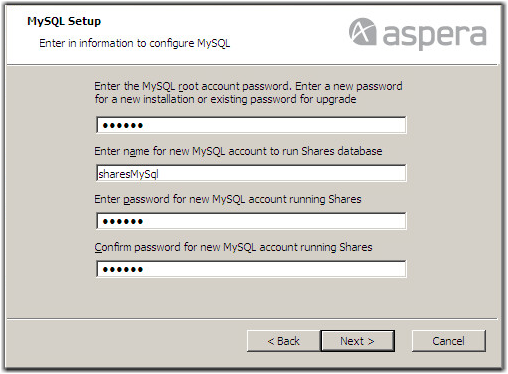Focus the Confirm password input field
The height and width of the screenshot is (374, 508).
251,269
